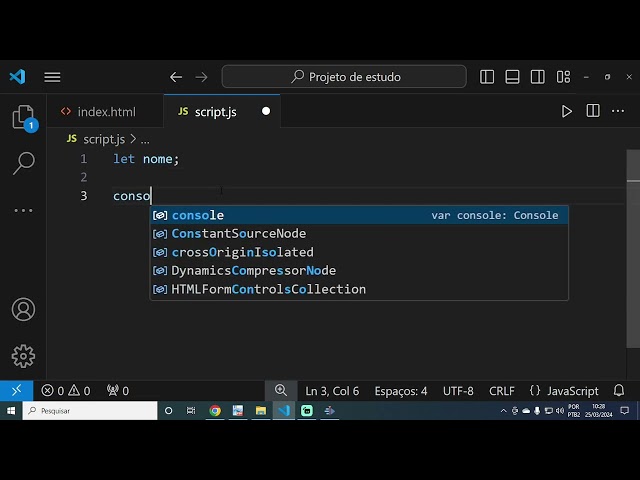
Task: Select the DynamicsCompressorNode suggestion
Action: 359,271
